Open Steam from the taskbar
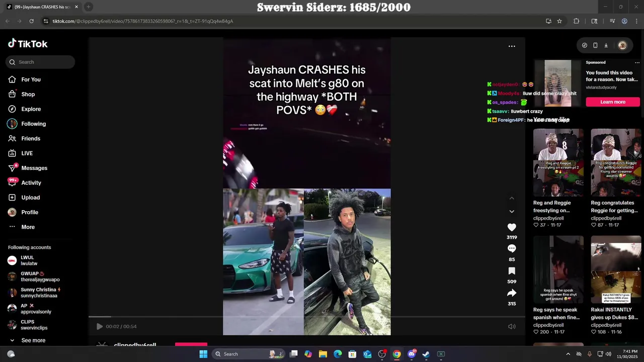Viewport: 644px width, 362px height. (x=426, y=354)
